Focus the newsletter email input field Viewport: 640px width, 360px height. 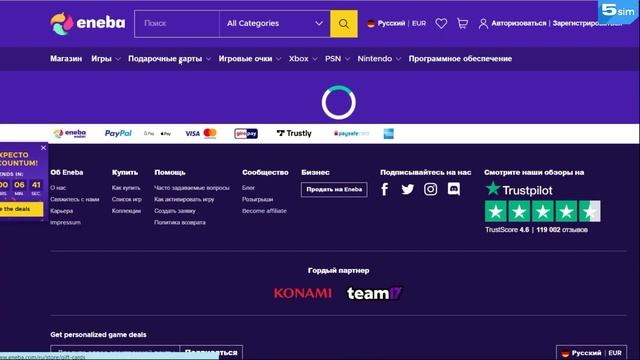tap(115, 353)
